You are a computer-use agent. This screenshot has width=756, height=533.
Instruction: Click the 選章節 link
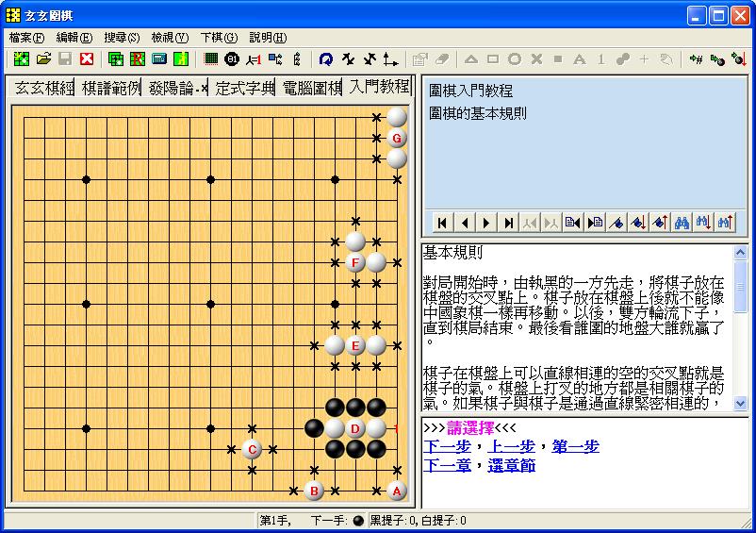(x=512, y=465)
